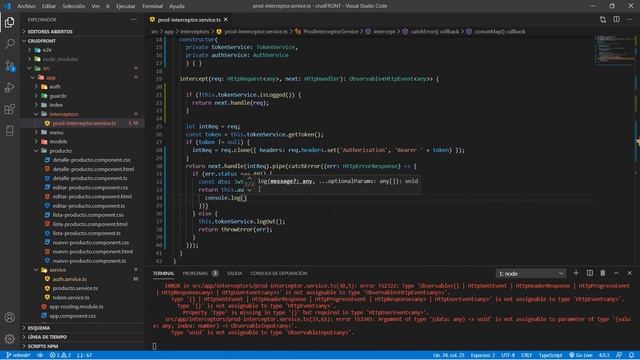This screenshot has height=360, width=640.
Task: Open the Explorer view in activity bar
Action: click(9, 22)
